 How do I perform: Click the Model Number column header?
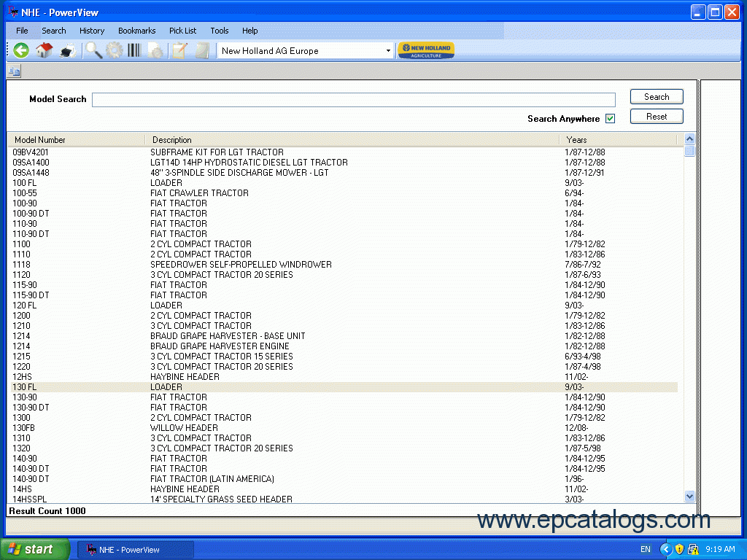tap(76, 140)
